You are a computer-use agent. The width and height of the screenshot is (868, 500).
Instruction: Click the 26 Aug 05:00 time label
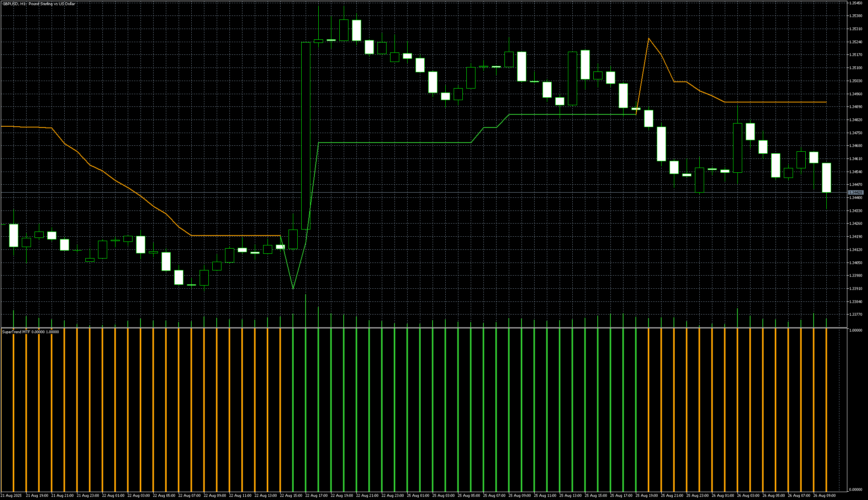coord(774,496)
